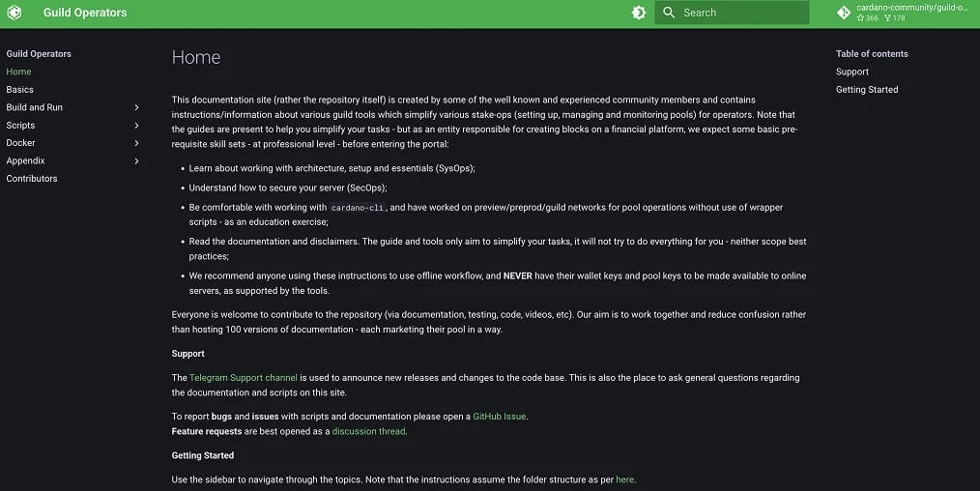Jump to Support in table of contents

pos(852,72)
